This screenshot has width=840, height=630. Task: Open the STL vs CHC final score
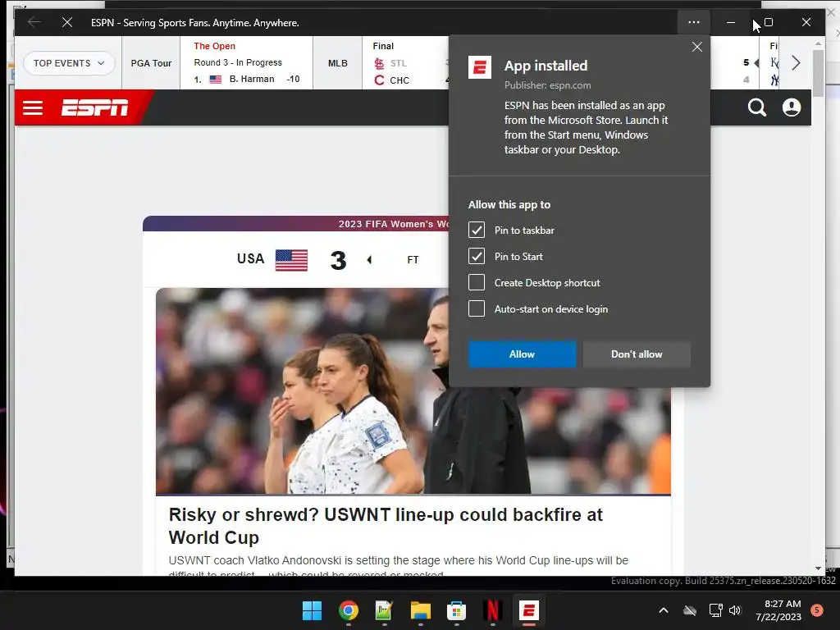click(x=405, y=62)
